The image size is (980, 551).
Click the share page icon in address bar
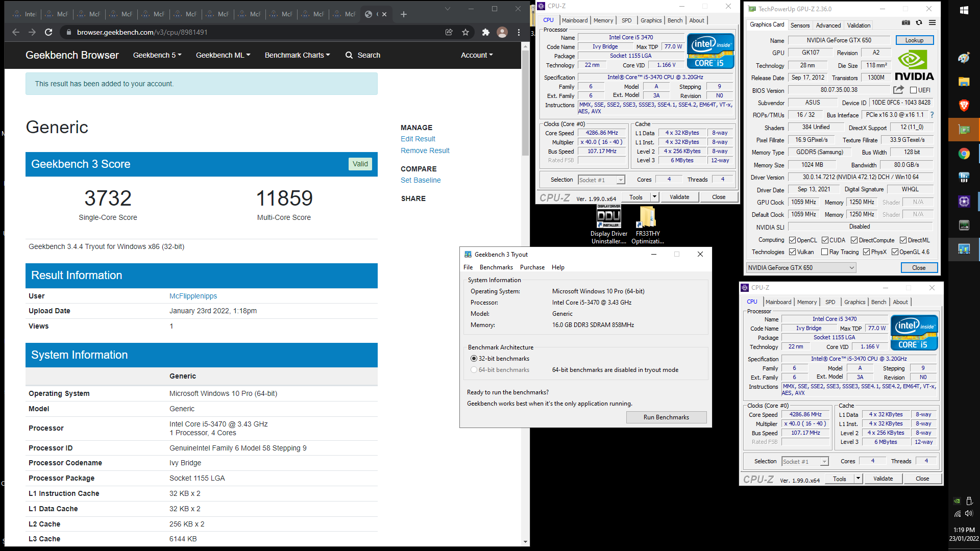449,32
